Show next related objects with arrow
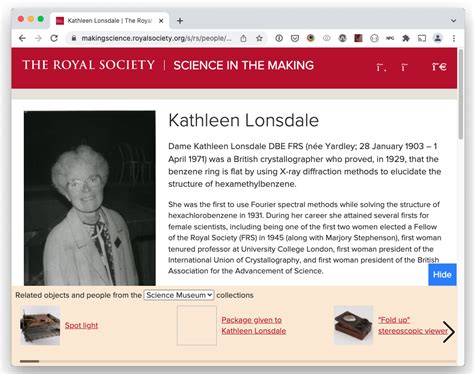474x374 pixels. click(x=448, y=332)
